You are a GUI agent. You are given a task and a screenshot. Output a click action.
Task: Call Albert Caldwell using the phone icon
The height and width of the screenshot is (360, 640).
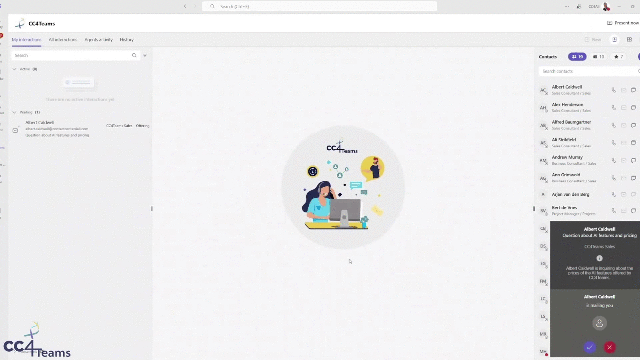pos(613,90)
